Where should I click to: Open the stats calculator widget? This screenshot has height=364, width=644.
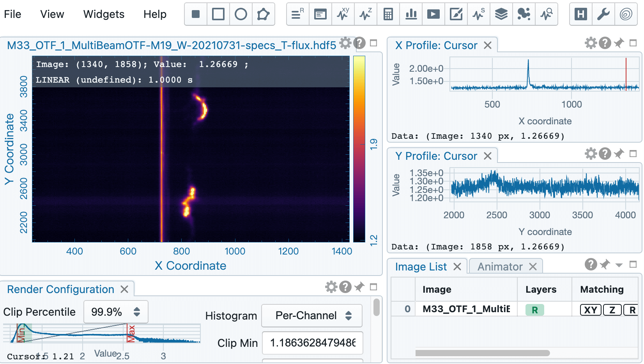[388, 14]
